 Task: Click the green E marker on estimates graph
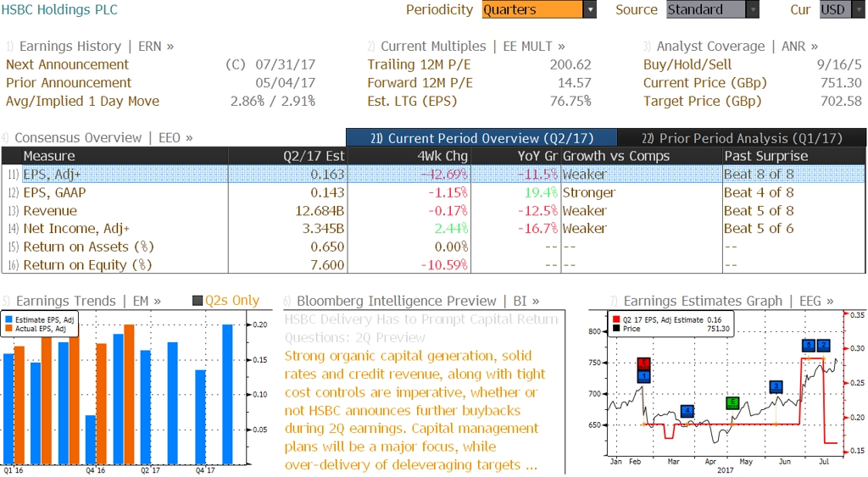pos(732,403)
